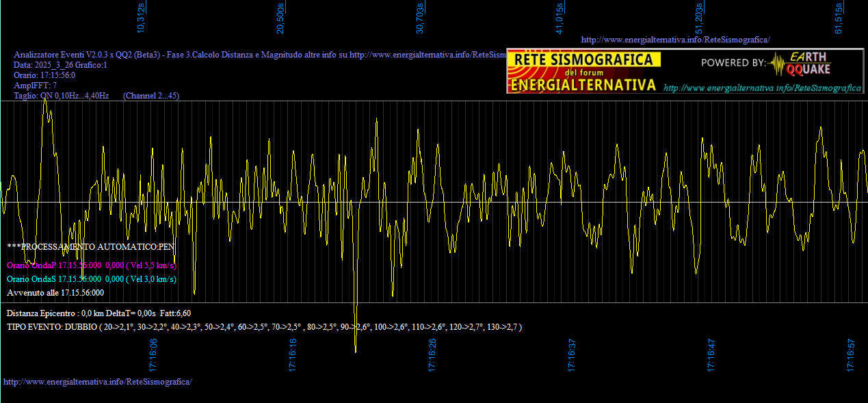Screen dimensions: 868x403
Task: Click the 17:16:16 clock label
Action: click(293, 355)
